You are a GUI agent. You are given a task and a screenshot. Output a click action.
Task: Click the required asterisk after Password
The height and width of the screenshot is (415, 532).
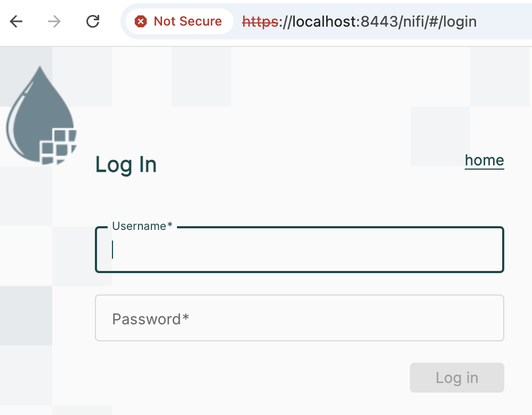(186, 319)
